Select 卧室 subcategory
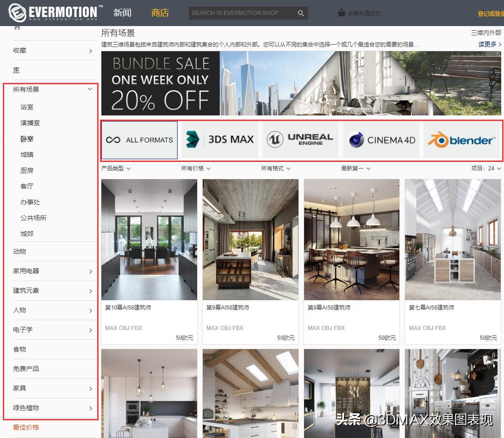This screenshot has width=504, height=438. (27, 139)
